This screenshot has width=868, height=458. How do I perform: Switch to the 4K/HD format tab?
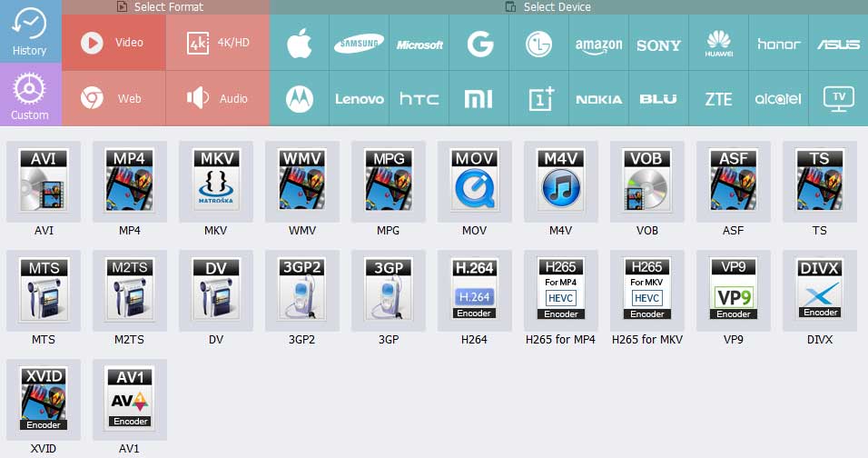(x=218, y=43)
